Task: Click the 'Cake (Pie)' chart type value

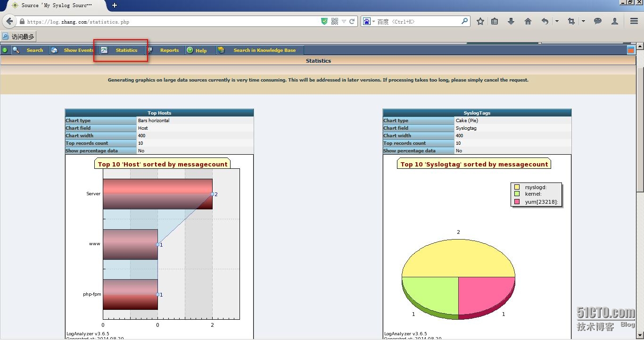Action: (x=467, y=120)
